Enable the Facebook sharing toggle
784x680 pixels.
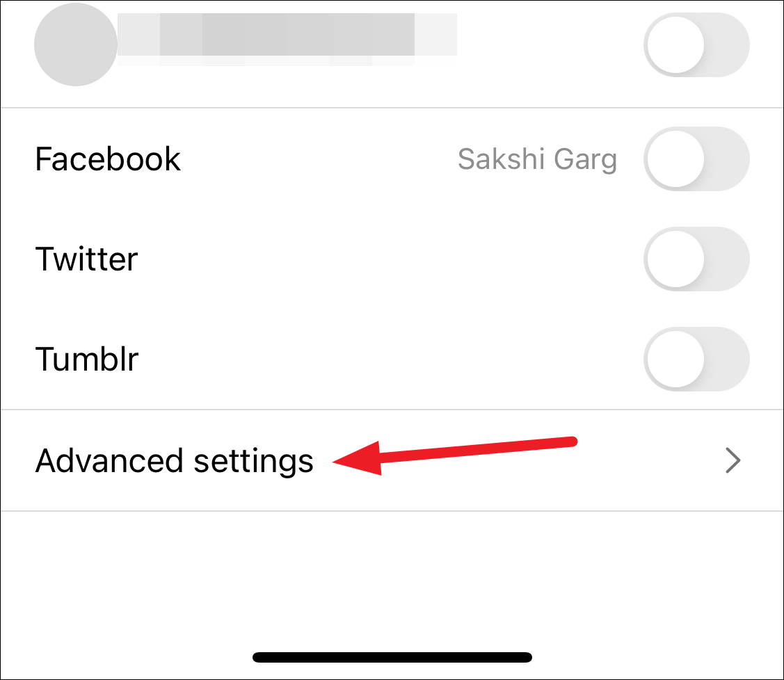[x=696, y=159]
